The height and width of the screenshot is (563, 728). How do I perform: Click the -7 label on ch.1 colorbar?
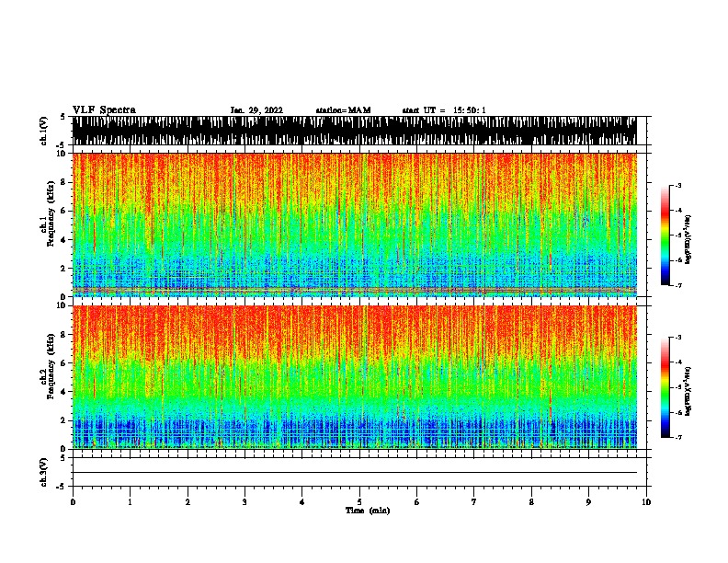(x=678, y=285)
